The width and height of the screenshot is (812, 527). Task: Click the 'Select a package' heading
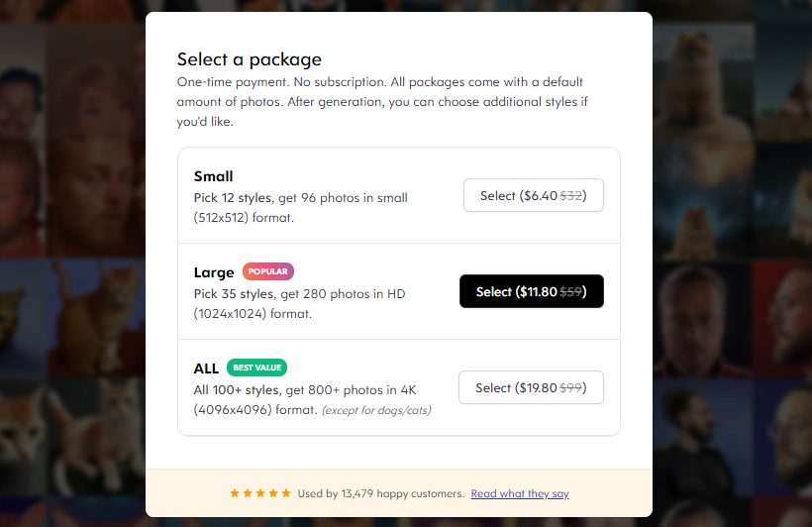coord(250,59)
